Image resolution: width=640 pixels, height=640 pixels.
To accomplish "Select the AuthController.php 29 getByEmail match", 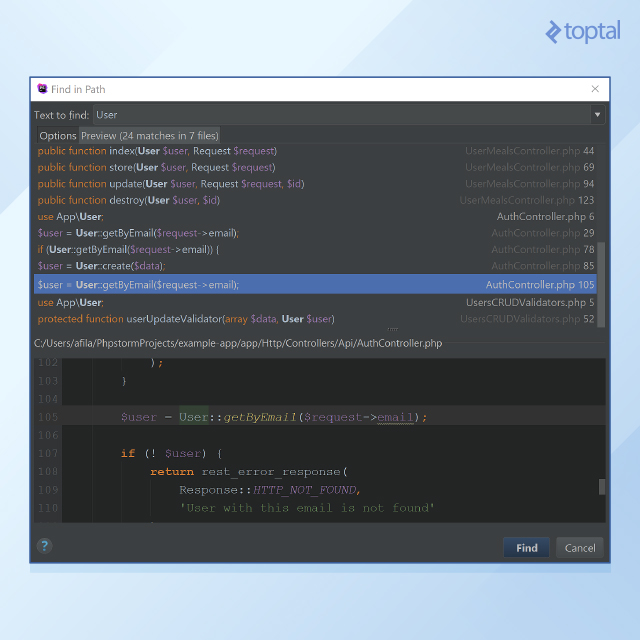I will coord(315,233).
